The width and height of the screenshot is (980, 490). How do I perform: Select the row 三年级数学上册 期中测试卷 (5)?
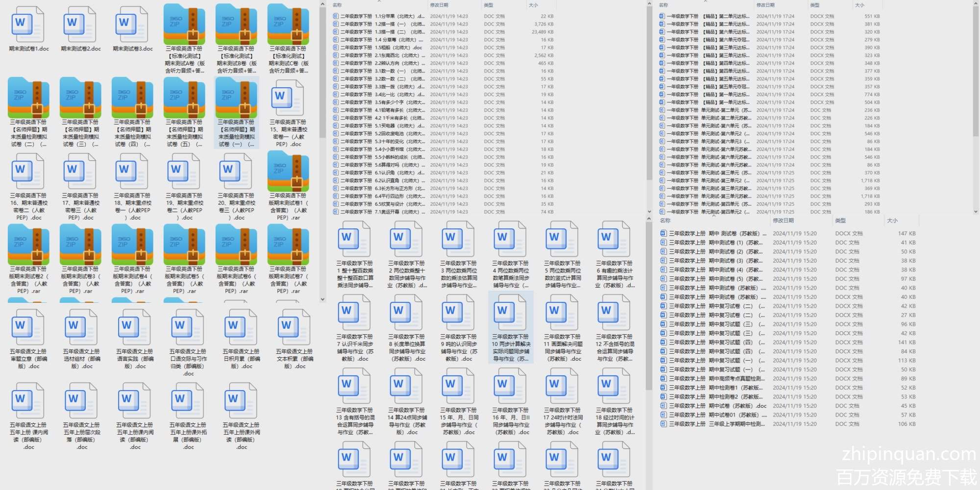(x=787, y=279)
